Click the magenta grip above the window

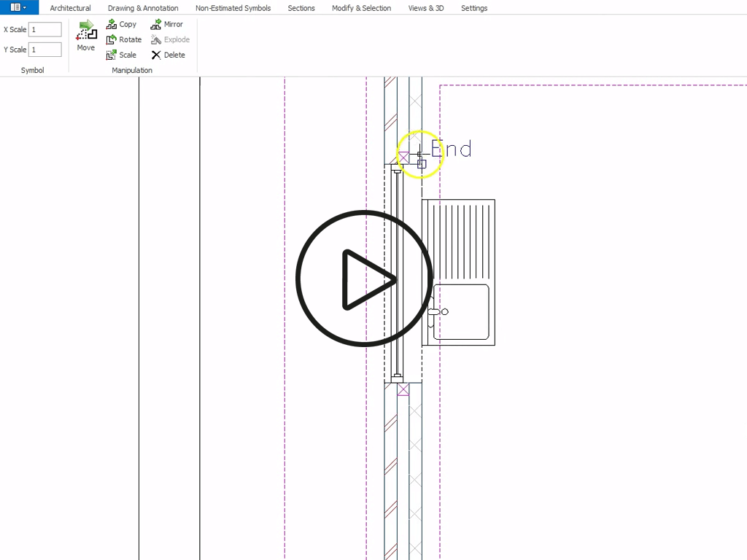[x=403, y=157]
